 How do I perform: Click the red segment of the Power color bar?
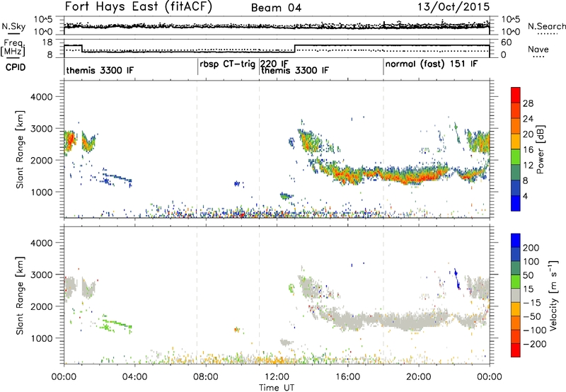tap(516, 96)
